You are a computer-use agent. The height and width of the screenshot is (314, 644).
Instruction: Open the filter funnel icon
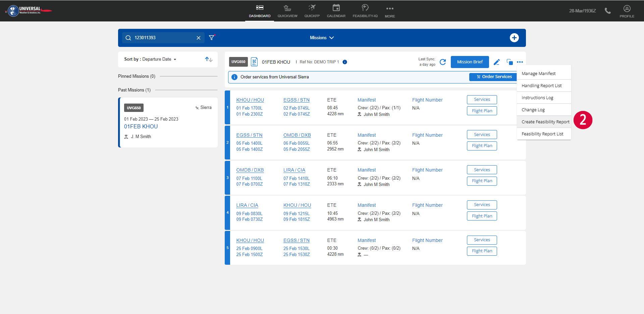pyautogui.click(x=212, y=38)
